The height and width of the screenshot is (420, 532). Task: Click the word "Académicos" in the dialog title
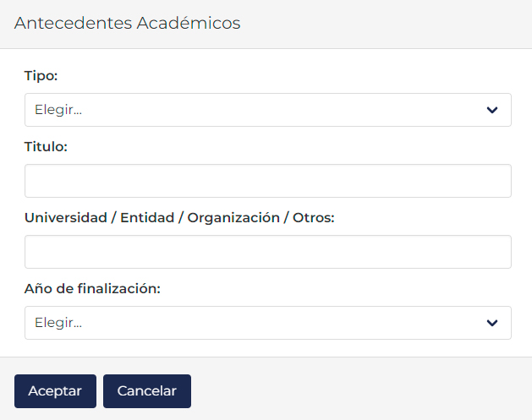click(x=189, y=24)
